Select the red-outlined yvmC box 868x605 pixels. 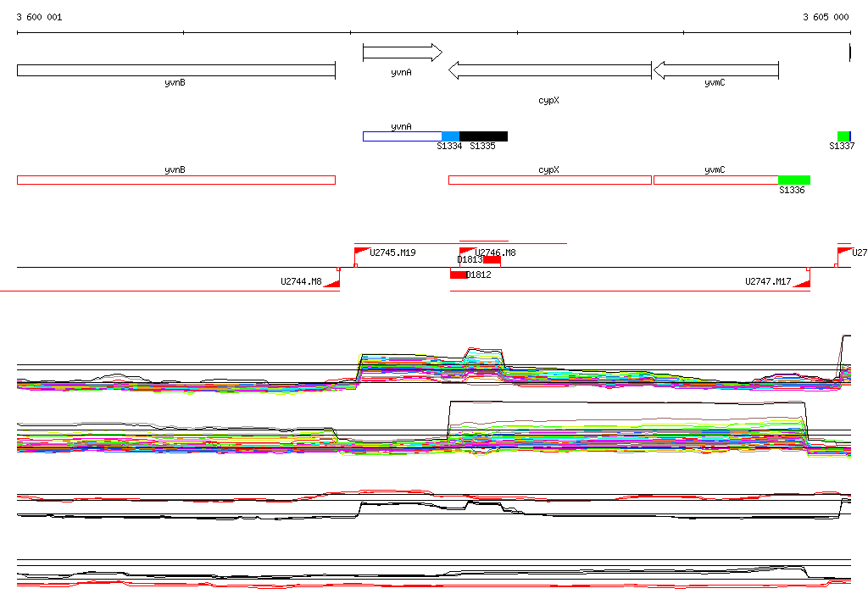(x=715, y=180)
